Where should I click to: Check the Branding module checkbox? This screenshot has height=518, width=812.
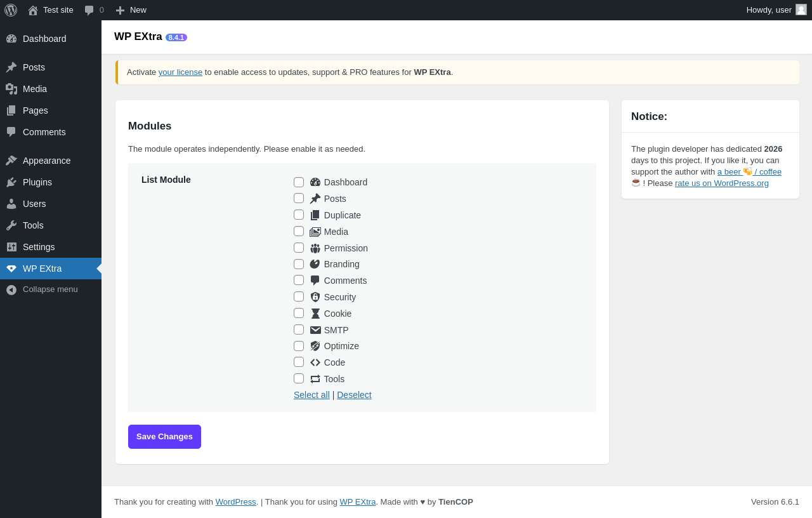click(299, 264)
